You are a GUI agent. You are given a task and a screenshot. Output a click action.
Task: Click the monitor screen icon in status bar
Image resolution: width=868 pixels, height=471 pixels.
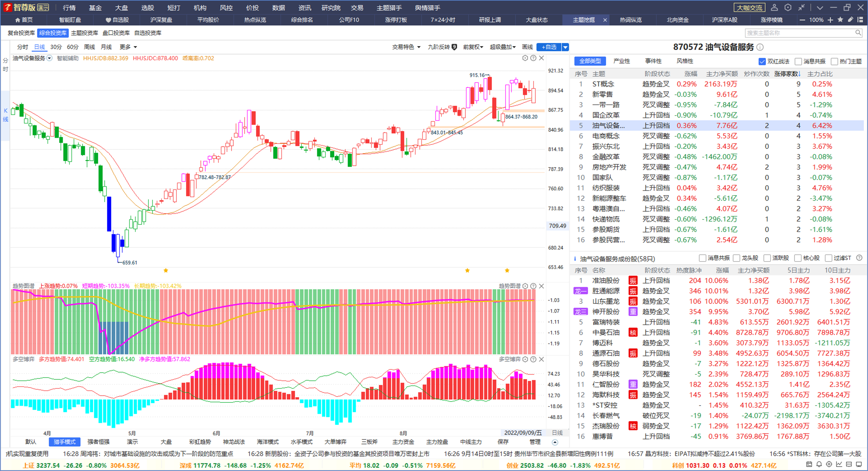[x=859, y=464]
